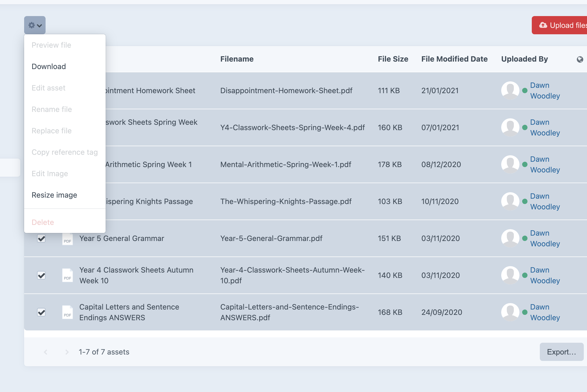
Task: Click the PDF icon for Capital Letters ANSWERS
Action: 67,312
